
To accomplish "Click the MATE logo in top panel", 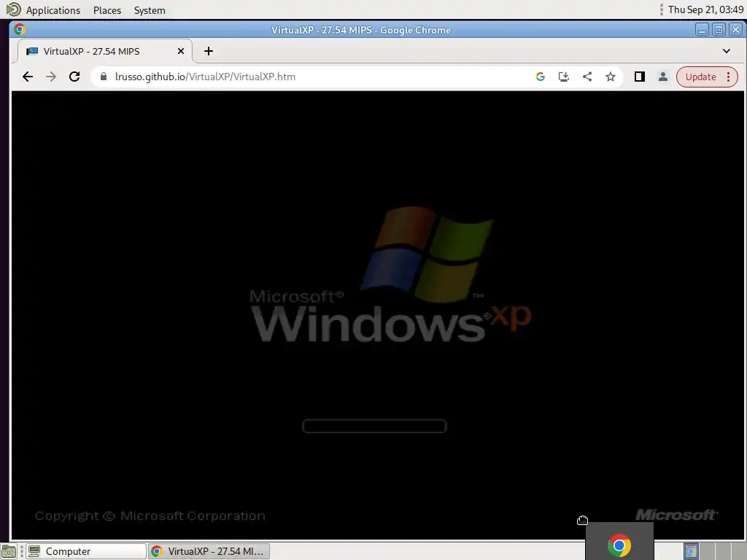I will tap(13, 9).
